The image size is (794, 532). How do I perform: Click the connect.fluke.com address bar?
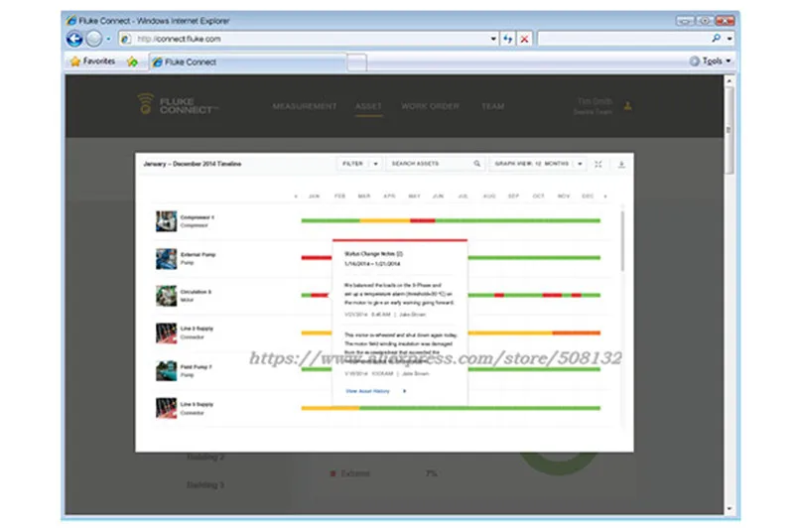[x=309, y=39]
